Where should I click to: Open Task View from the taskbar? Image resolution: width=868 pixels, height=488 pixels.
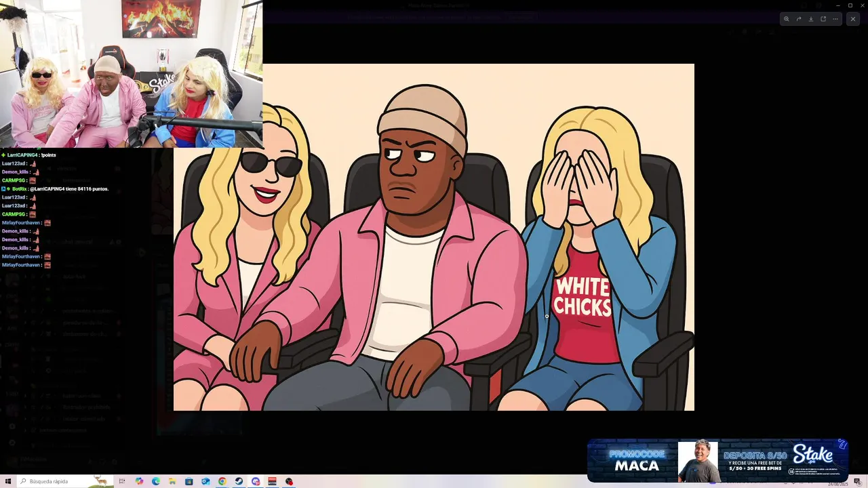pyautogui.click(x=122, y=481)
